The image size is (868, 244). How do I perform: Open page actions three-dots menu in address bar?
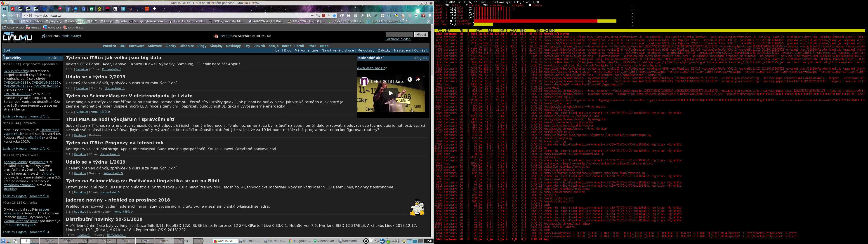pos(313,16)
